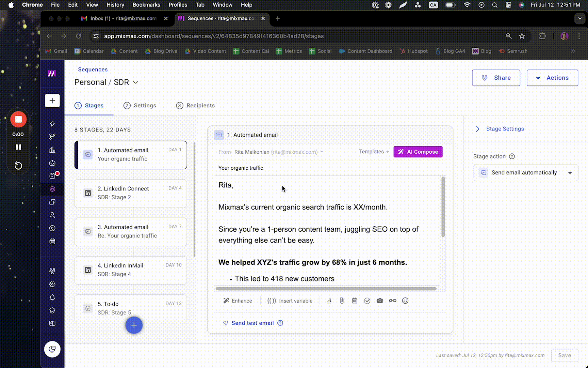
Task: Open the Hubspot bookmark
Action: (413, 51)
